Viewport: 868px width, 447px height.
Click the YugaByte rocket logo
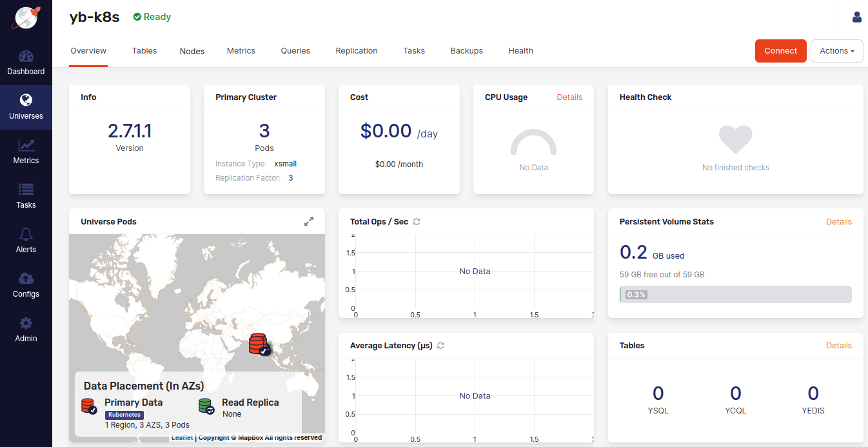tap(26, 18)
